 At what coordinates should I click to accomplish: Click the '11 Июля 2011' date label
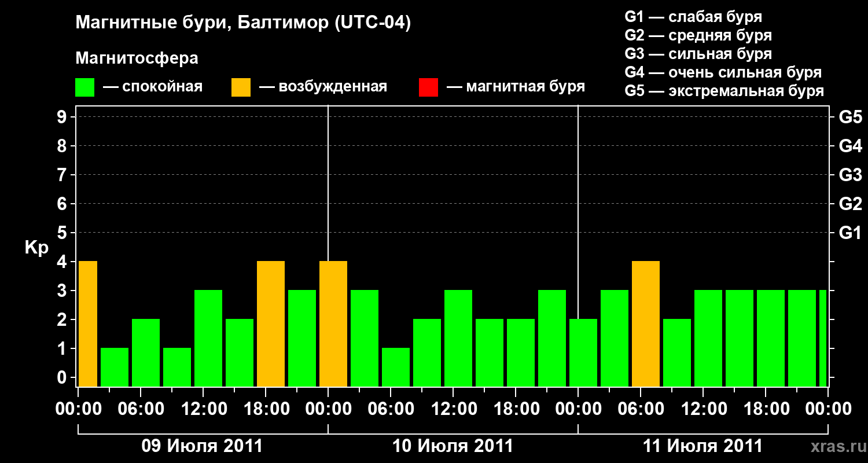[703, 446]
